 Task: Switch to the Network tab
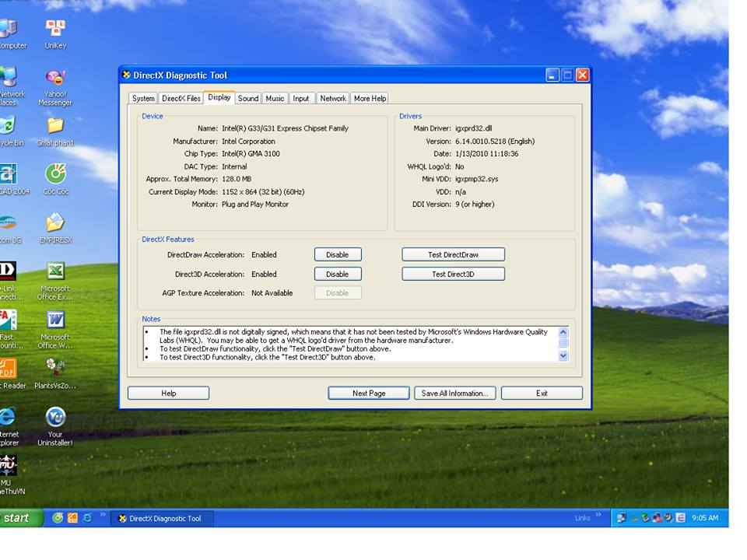[333, 98]
